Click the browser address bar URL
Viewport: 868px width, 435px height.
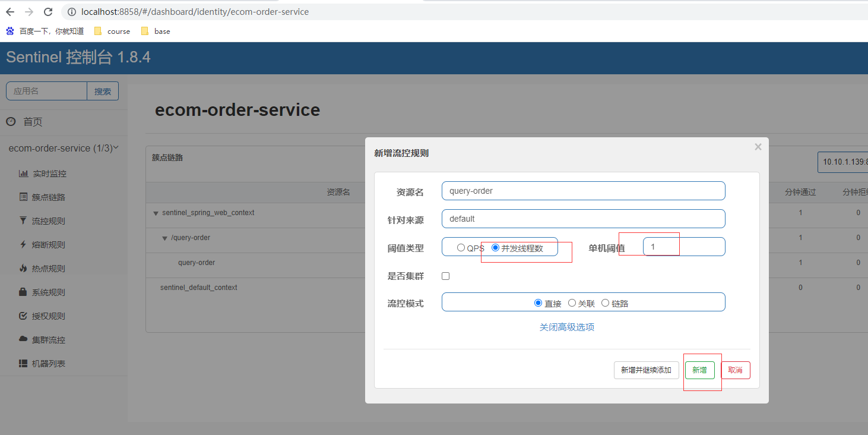195,12
